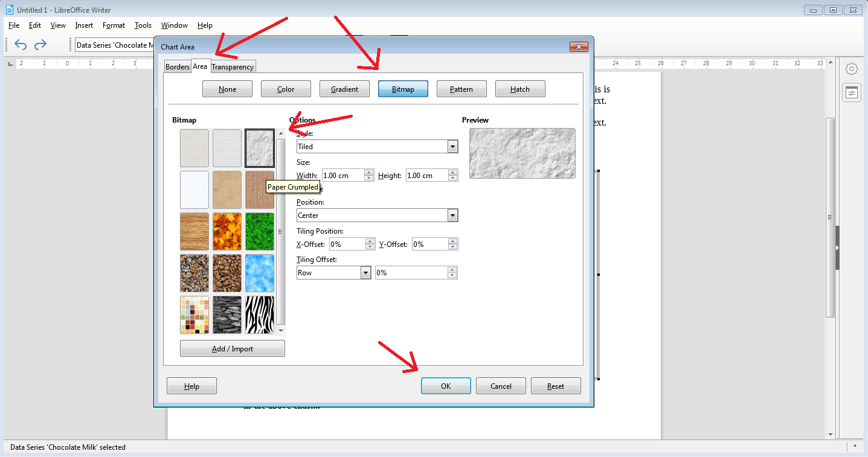
Task: Select the first light paper texture thumbnail
Action: [x=194, y=148]
